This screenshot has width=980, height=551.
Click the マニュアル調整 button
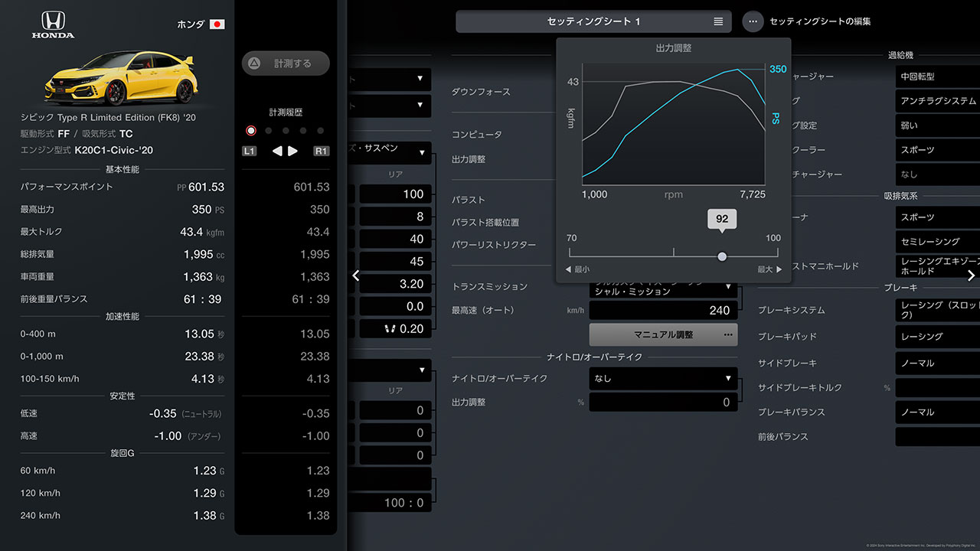(664, 334)
